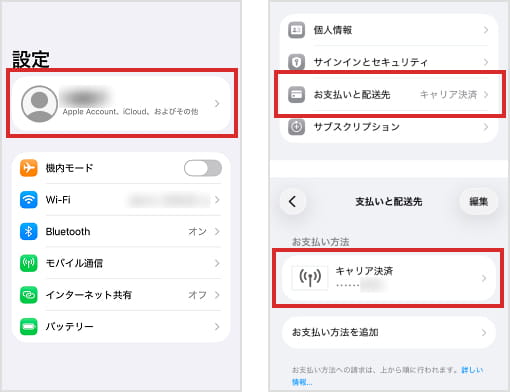Tap the 個人情報 ID card icon
This screenshot has width=510, height=392.
tap(296, 30)
